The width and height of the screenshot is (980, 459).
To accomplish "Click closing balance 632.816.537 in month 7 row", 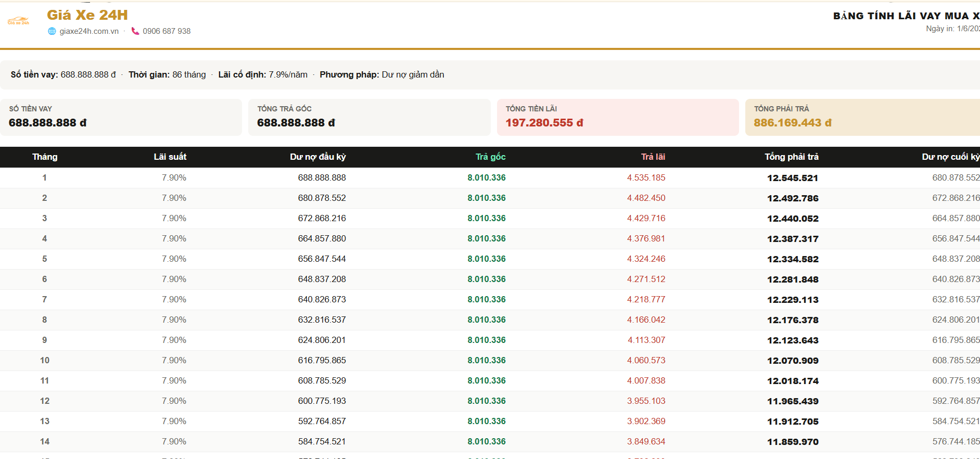I will 956,299.
